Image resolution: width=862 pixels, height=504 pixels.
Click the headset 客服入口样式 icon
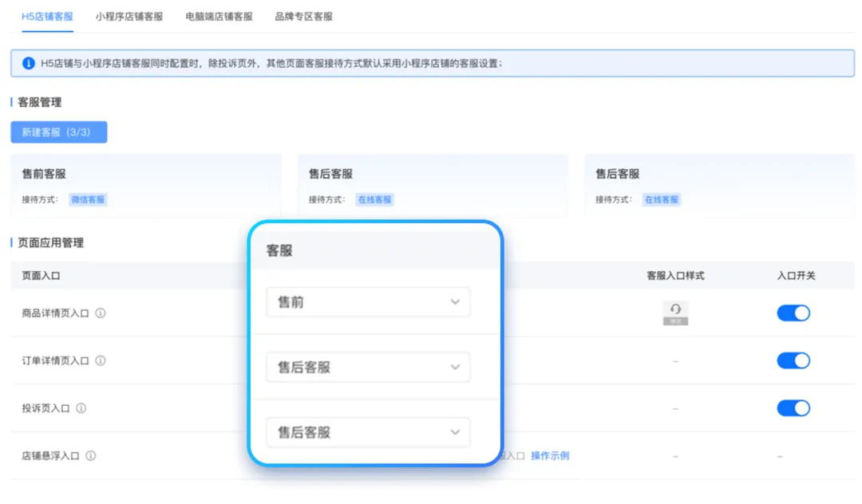[x=675, y=313]
